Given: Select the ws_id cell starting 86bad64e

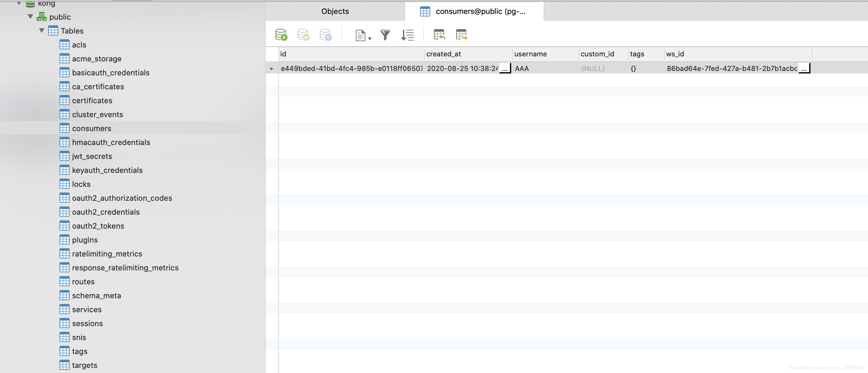Looking at the screenshot, I should click(732, 68).
